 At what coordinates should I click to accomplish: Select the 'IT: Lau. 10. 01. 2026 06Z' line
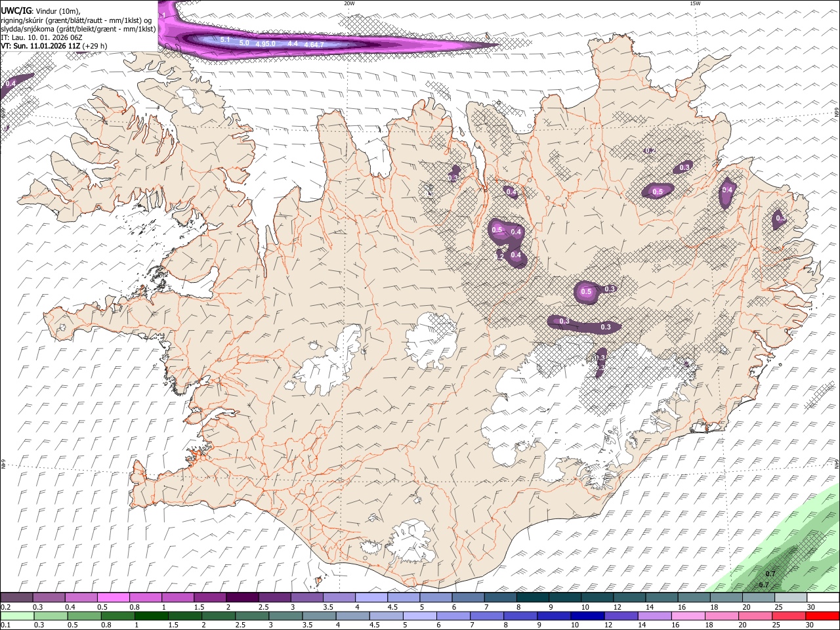click(41, 37)
